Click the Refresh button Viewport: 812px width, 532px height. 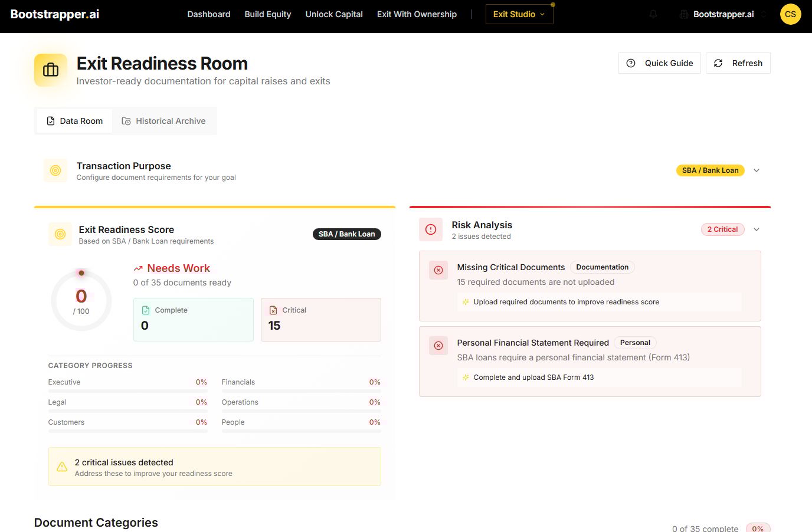738,63
